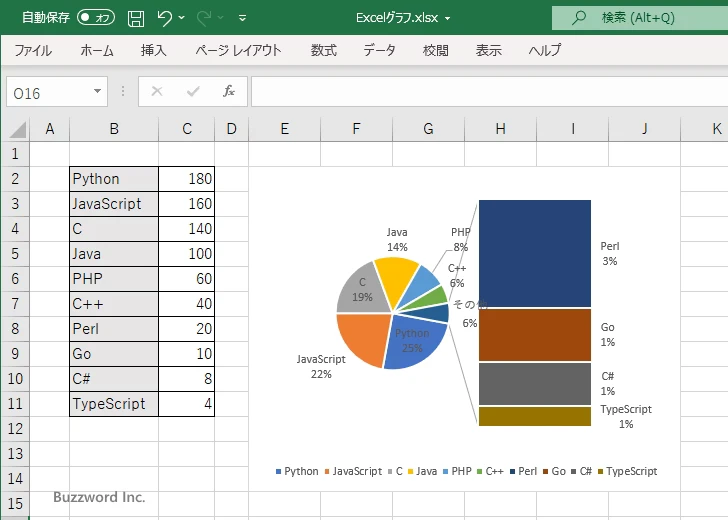
Task: Click the search magnifier icon
Action: click(x=578, y=18)
